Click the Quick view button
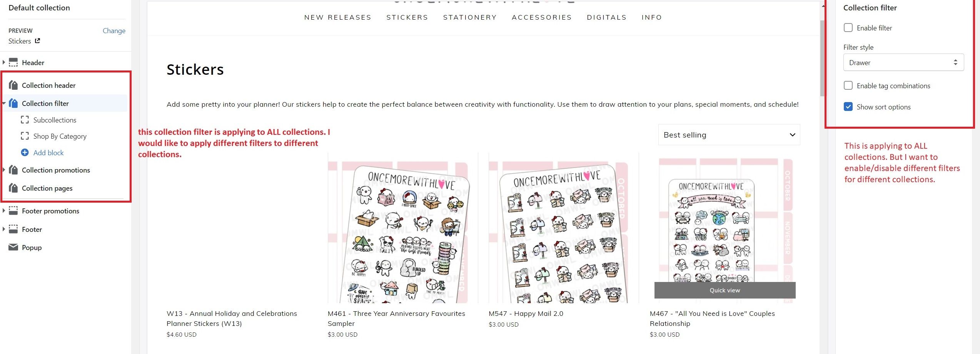Screen dimensions: 980x354 point(725,290)
